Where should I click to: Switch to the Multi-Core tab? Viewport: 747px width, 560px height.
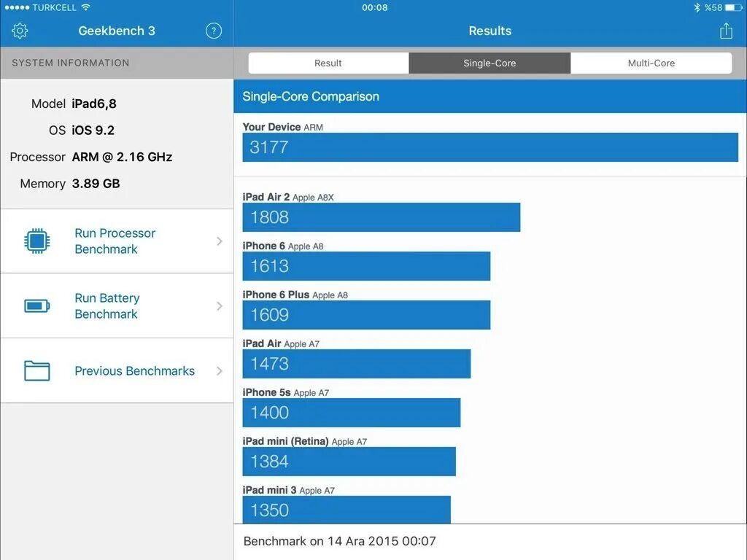pyautogui.click(x=651, y=63)
